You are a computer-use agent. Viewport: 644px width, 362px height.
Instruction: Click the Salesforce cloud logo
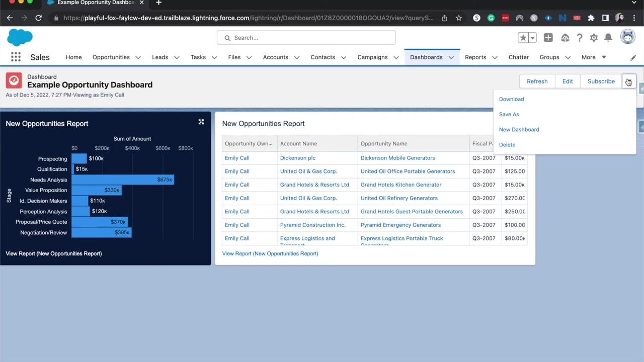[20, 37]
